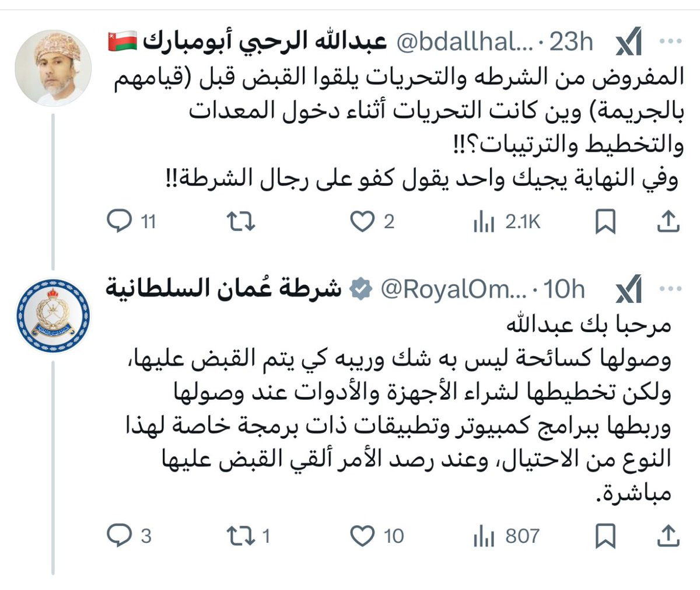Retweet the Royal Oman Police reply
Viewport: 700px width, 590px height.
[241, 536]
